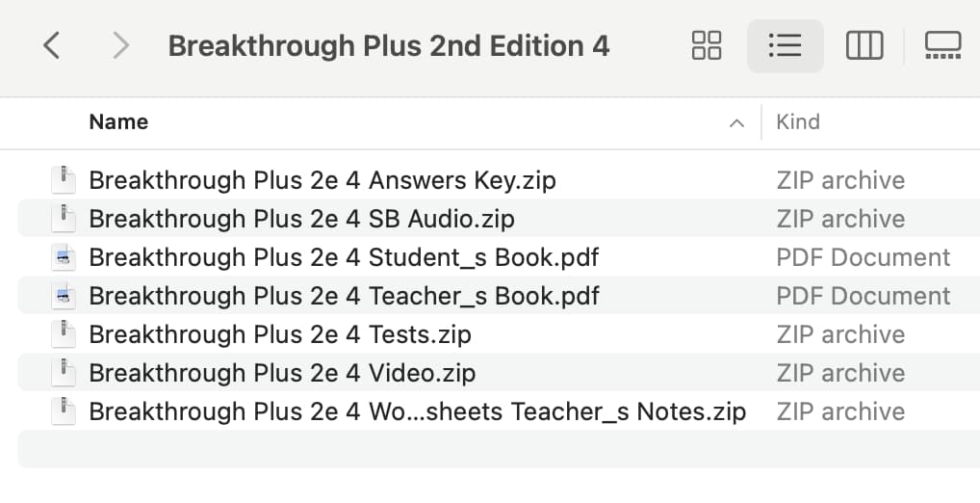The image size is (980, 503).
Task: Click the zip icon beside Answers Key.zip
Action: (x=64, y=180)
